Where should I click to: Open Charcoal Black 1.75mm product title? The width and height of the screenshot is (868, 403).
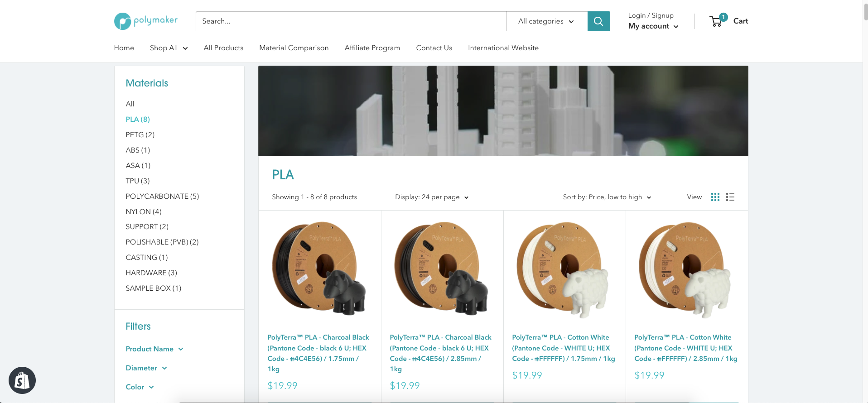(x=319, y=353)
